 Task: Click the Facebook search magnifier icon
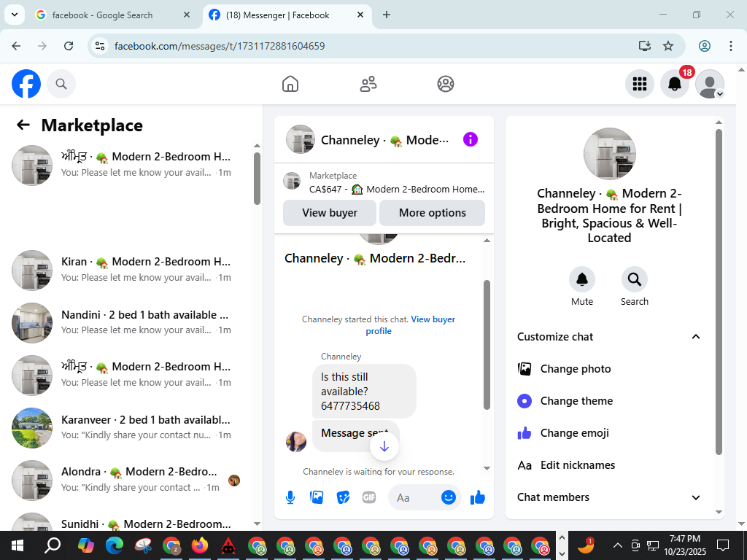click(61, 84)
